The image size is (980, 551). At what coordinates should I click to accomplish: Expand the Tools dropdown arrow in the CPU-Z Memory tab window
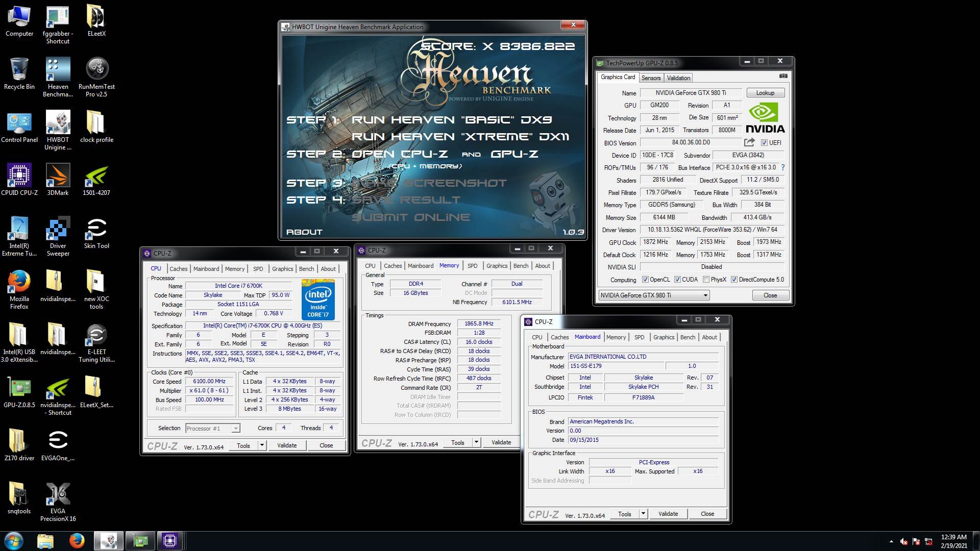pyautogui.click(x=476, y=442)
